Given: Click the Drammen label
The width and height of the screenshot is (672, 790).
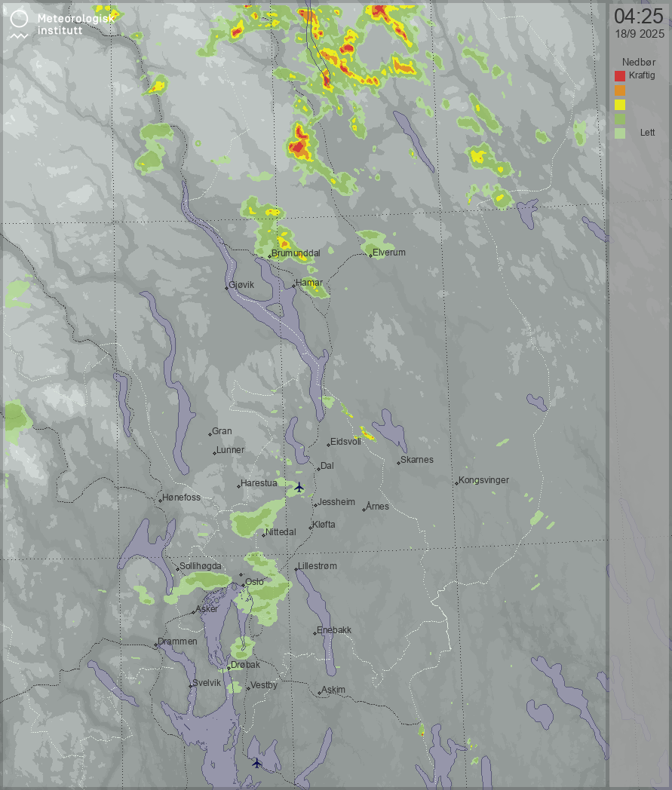Looking at the screenshot, I should [x=177, y=642].
